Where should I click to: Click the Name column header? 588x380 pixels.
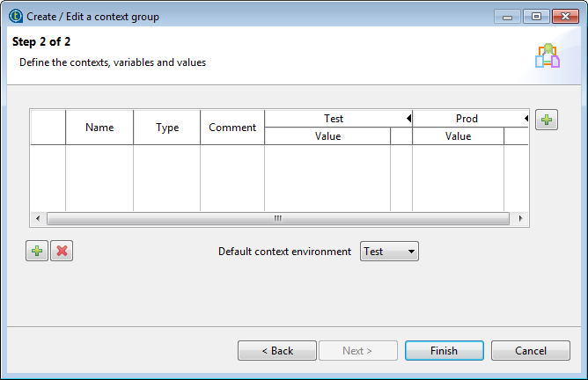coord(99,128)
